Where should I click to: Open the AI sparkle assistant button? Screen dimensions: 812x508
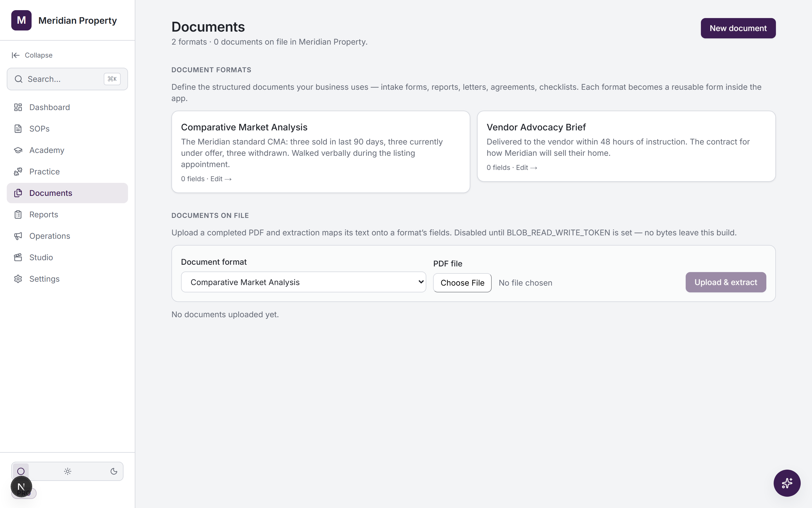click(787, 483)
